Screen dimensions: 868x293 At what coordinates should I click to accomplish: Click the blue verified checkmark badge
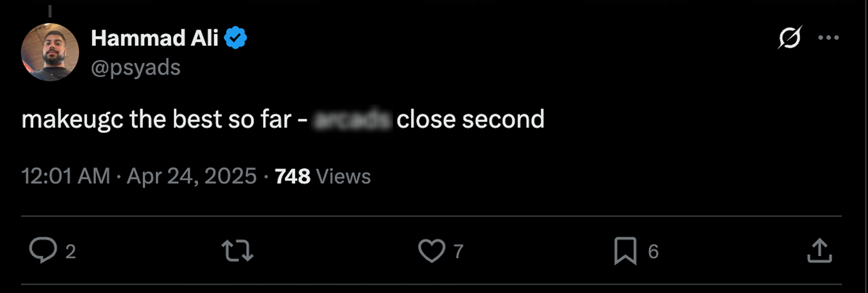236,38
